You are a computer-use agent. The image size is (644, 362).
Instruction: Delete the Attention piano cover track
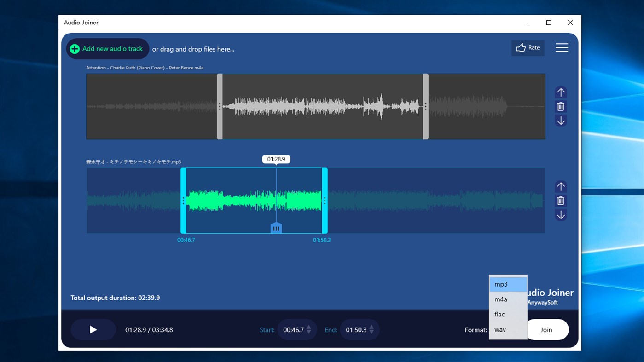(x=561, y=106)
